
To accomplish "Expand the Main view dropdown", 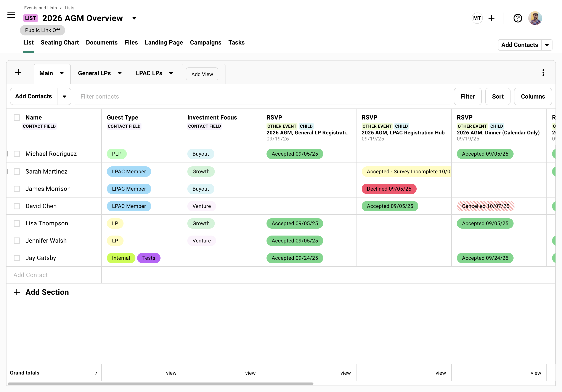I will [x=62, y=73].
